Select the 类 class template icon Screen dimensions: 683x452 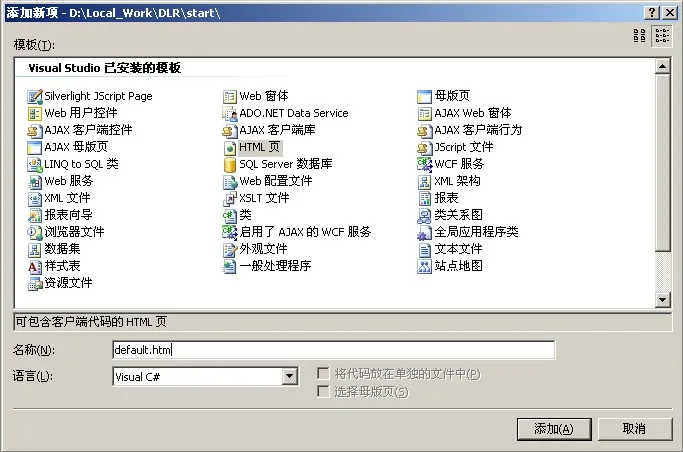230,215
